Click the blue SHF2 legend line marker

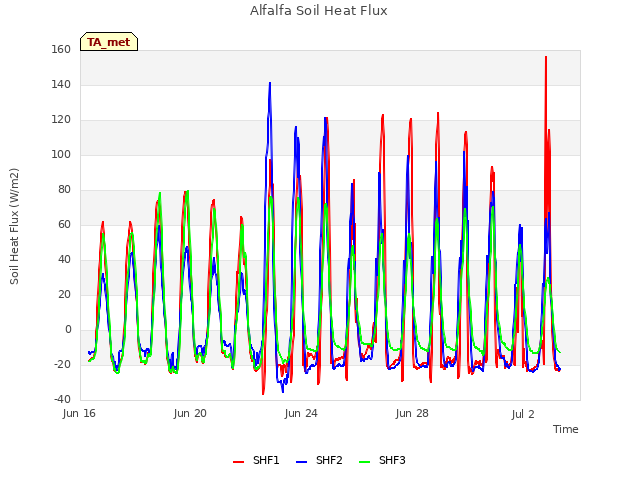click(301, 462)
